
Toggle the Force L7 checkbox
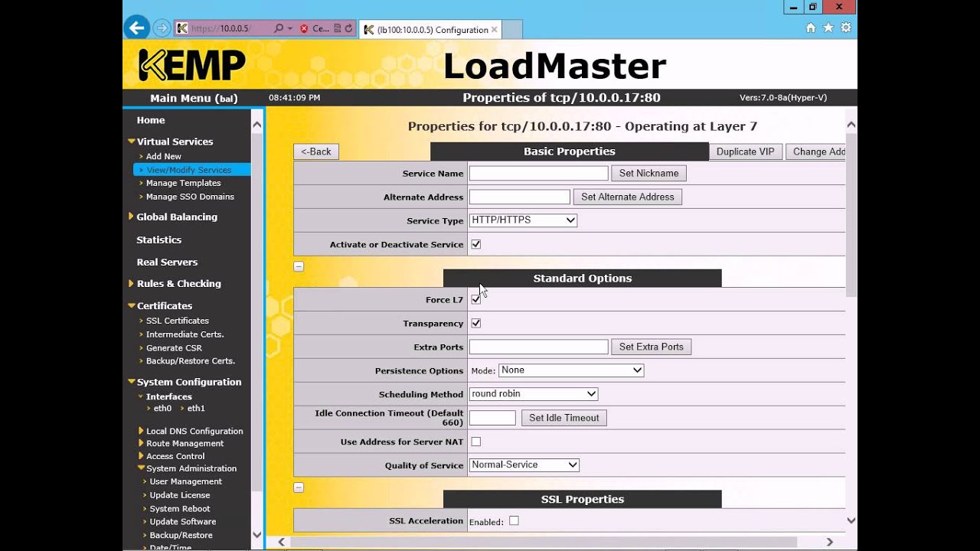(x=475, y=299)
